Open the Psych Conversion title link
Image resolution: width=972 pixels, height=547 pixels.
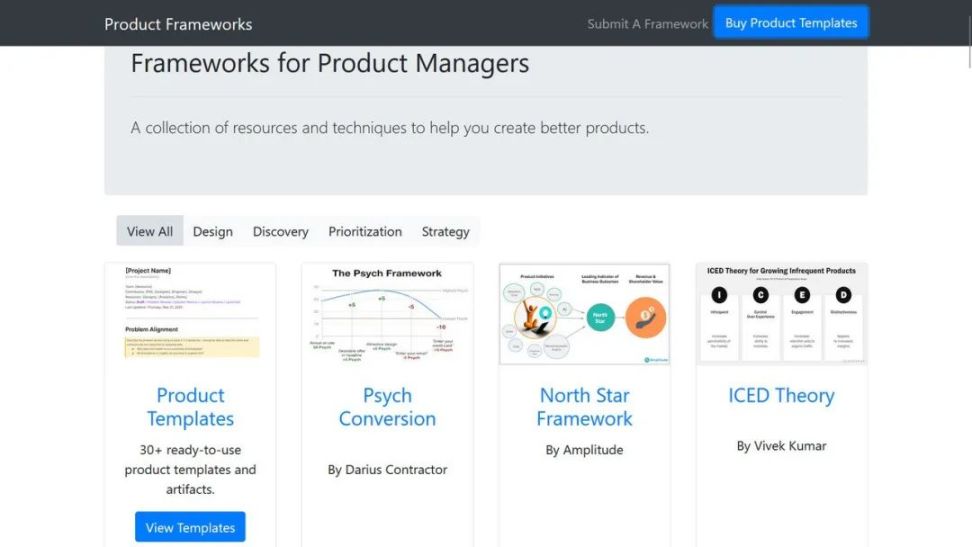point(387,407)
